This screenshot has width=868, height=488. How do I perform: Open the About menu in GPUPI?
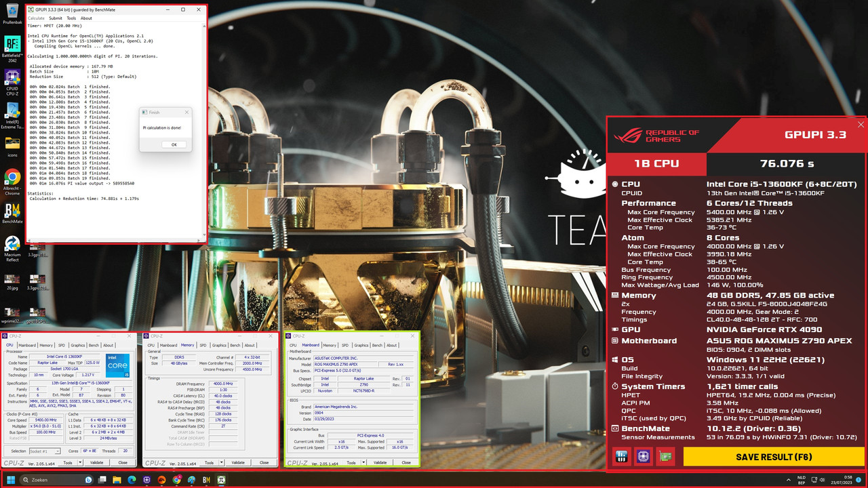[86, 18]
